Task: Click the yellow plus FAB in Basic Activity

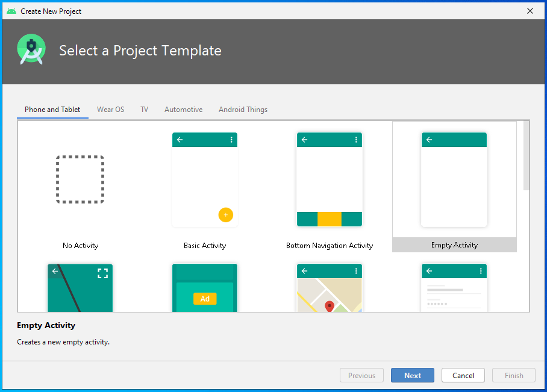Action: point(226,215)
